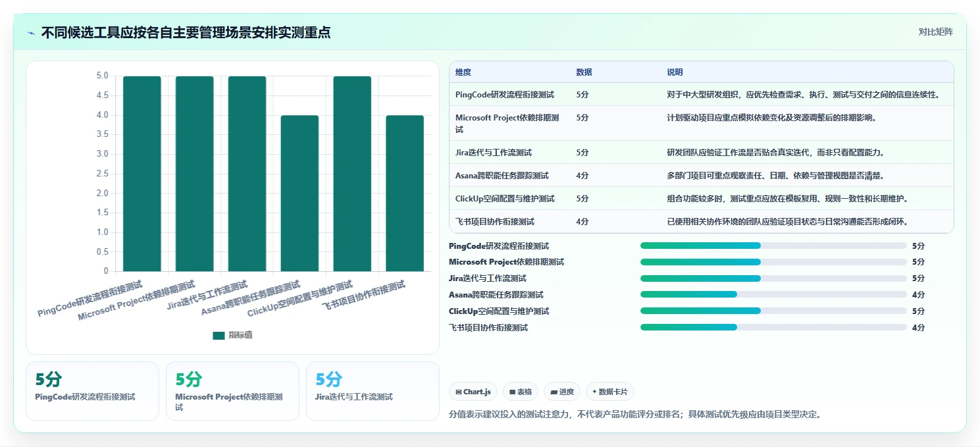Toggle the 指标值 legend label text
Screen dimensions: 980x447
pos(240,336)
